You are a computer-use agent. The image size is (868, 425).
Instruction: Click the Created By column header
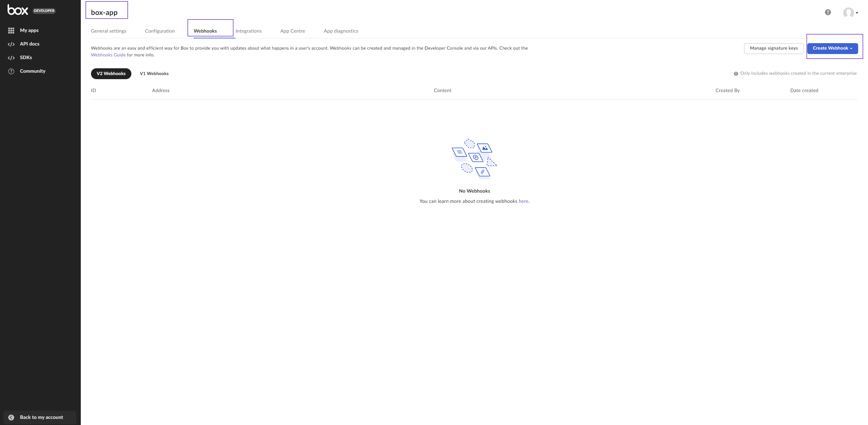[727, 90]
